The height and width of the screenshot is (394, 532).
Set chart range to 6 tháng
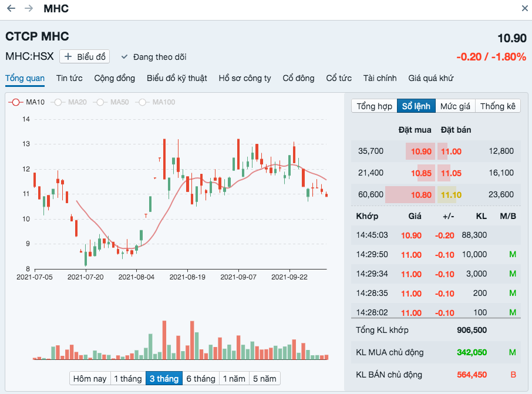pos(201,378)
